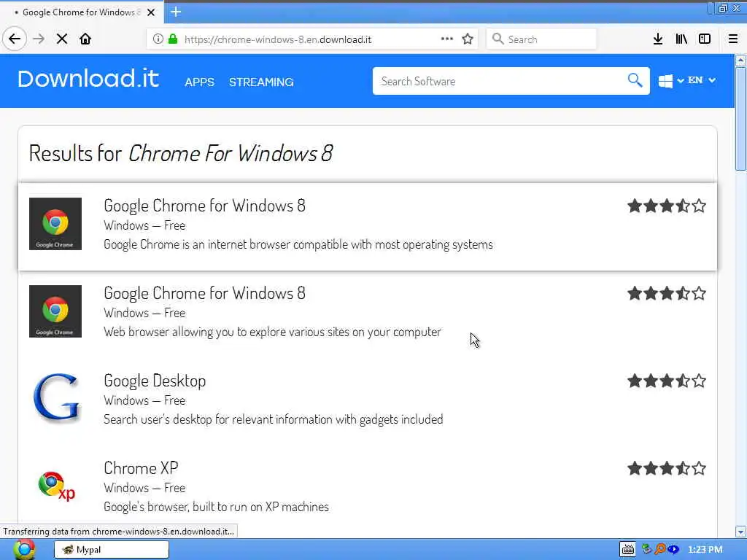Click the orange magnifier tray icon
The height and width of the screenshot is (560, 747).
point(660,550)
